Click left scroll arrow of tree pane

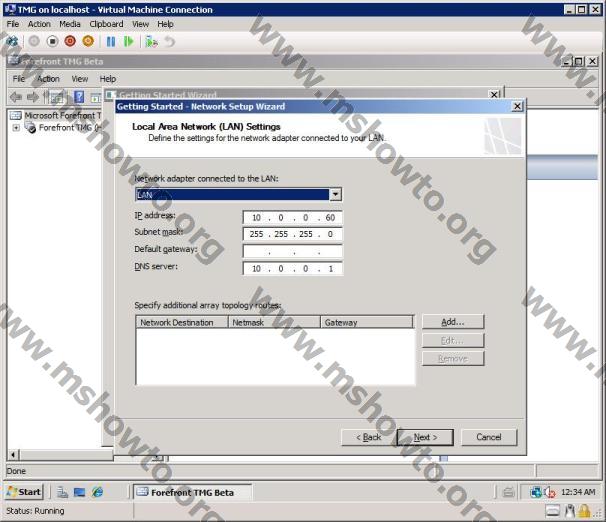[13, 455]
